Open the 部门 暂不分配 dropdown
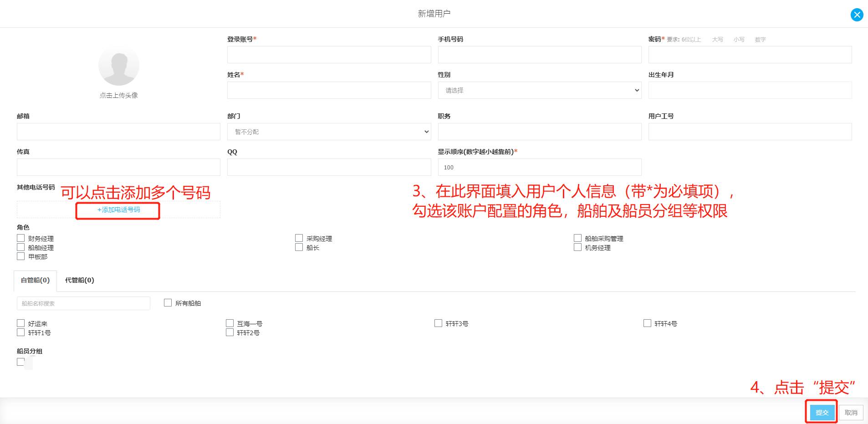This screenshot has height=424, width=868. (329, 132)
